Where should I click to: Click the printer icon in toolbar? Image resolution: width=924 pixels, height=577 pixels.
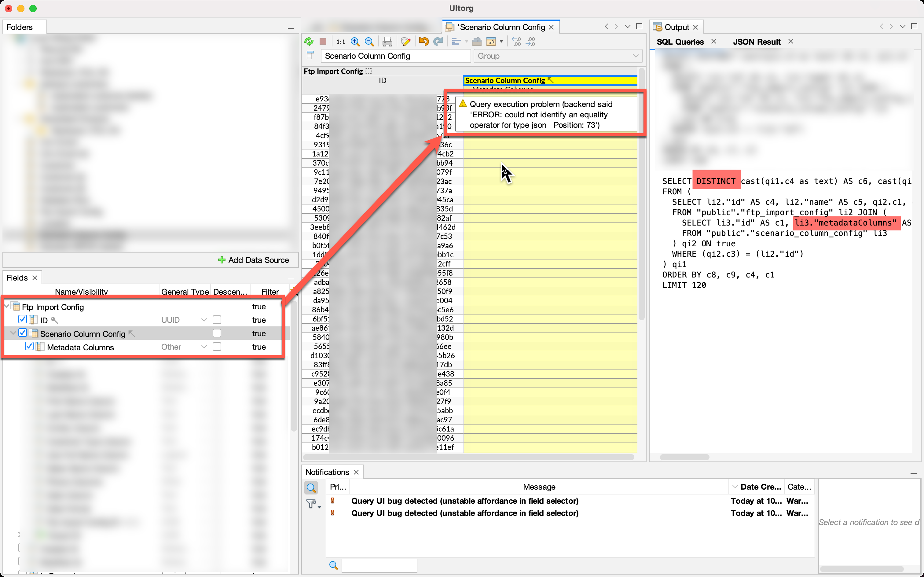[387, 41]
